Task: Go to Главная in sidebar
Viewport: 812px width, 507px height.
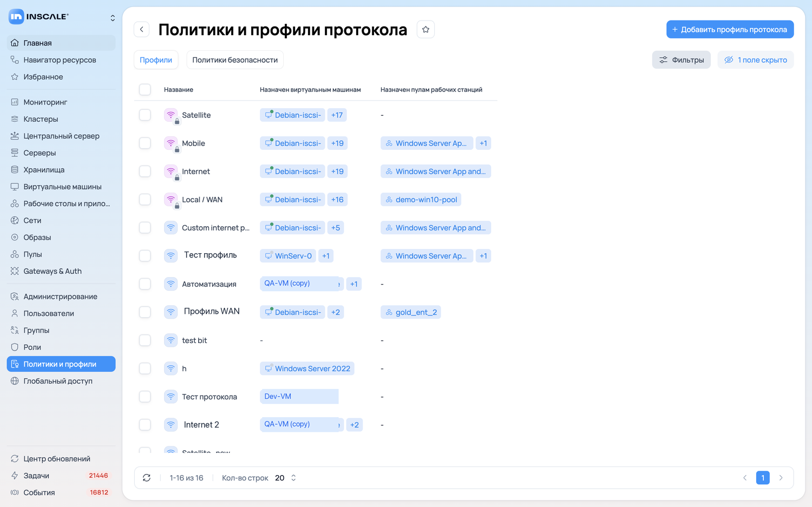Action: [x=61, y=43]
